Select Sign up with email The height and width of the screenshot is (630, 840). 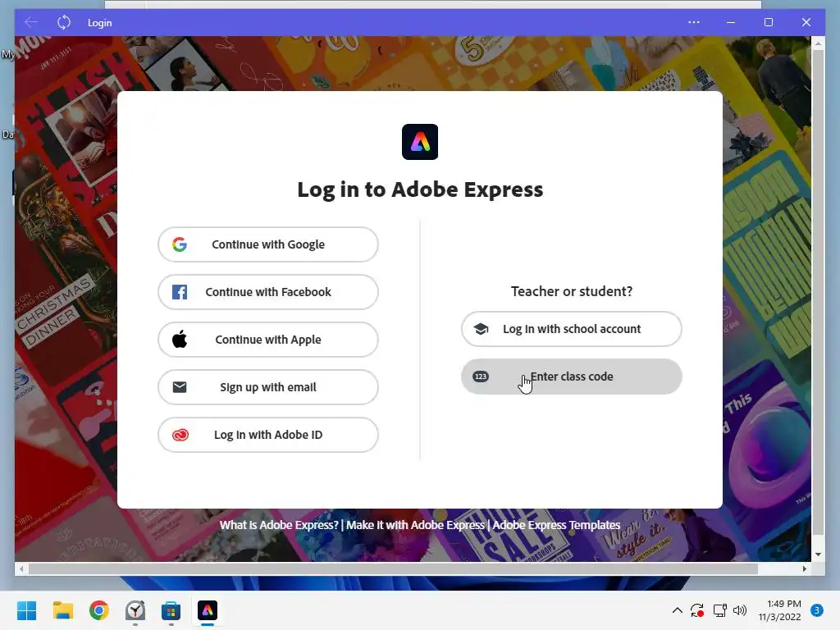click(268, 387)
